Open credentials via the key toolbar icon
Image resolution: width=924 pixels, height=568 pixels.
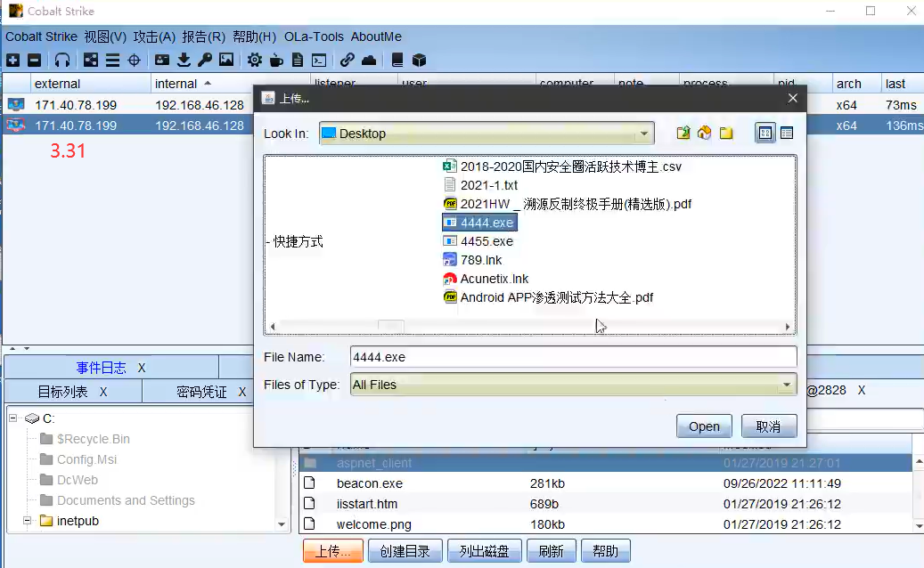[x=205, y=61]
